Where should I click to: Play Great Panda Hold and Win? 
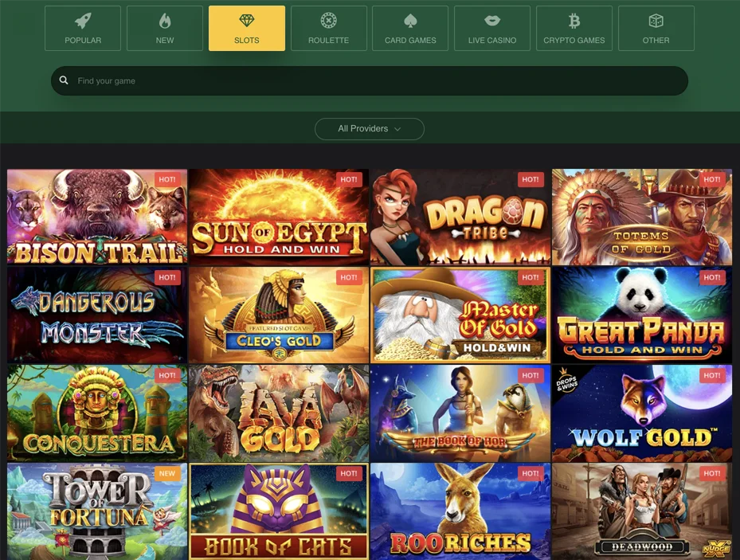pos(642,315)
